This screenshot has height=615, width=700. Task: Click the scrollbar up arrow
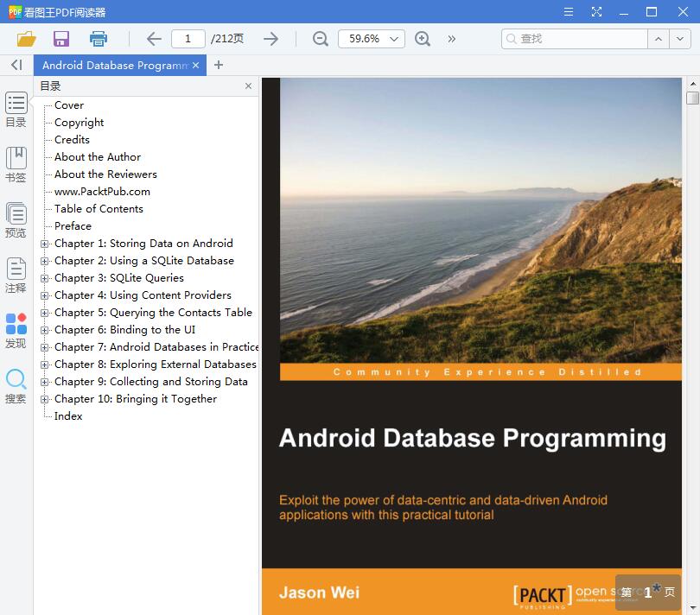693,84
